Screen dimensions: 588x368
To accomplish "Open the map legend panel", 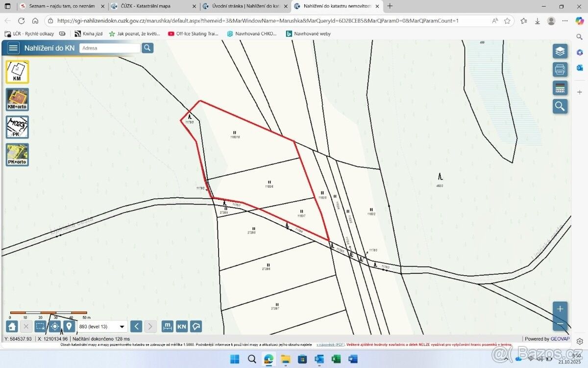I will click(x=560, y=88).
